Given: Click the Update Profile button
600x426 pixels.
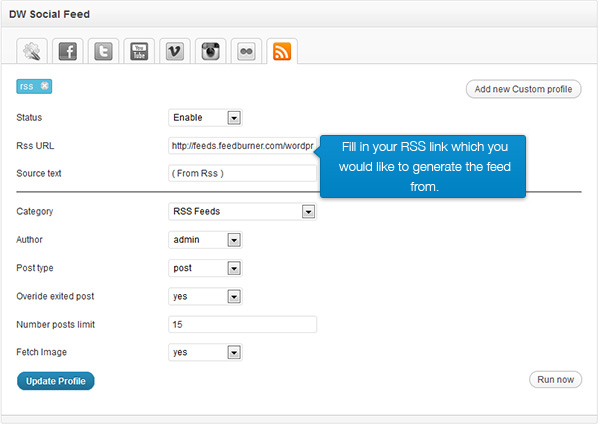Looking at the screenshot, I should coord(56,381).
